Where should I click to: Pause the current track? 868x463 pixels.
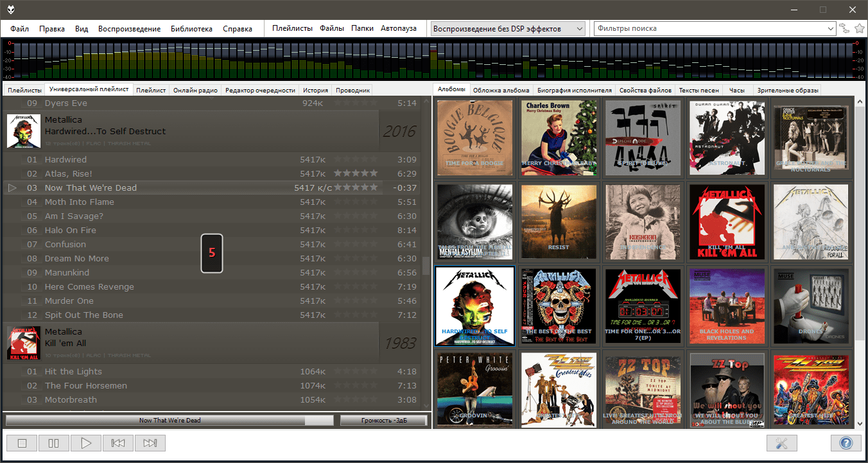(x=54, y=443)
